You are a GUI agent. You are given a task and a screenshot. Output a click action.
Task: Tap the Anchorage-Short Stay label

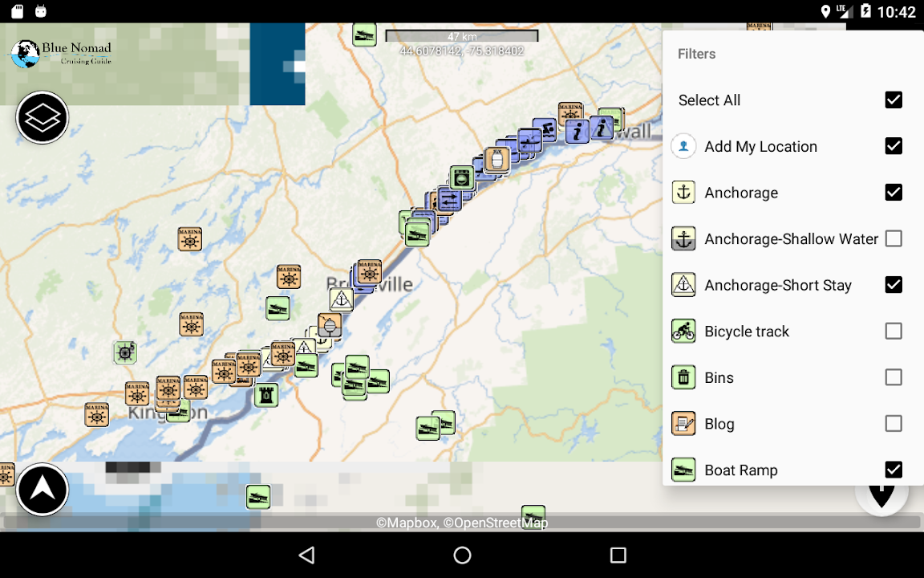pyautogui.click(x=777, y=285)
